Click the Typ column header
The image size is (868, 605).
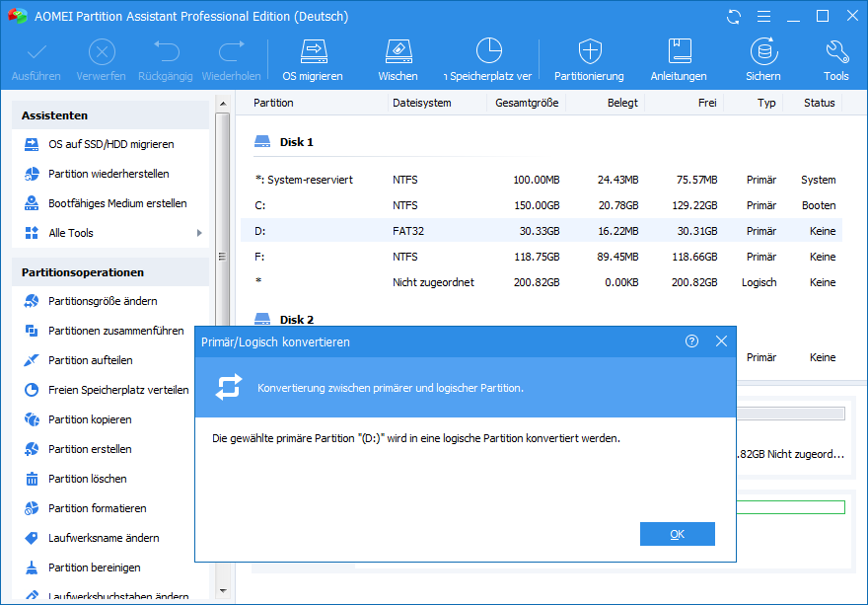766,103
